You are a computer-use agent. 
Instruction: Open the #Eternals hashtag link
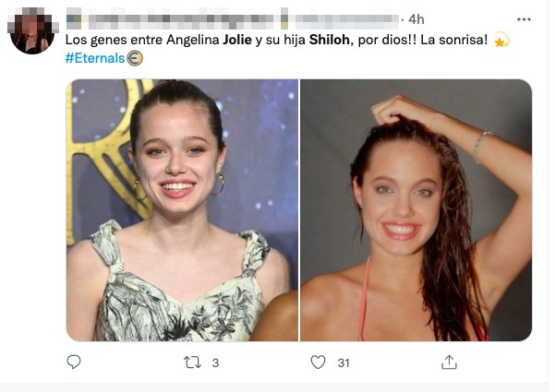tap(94, 58)
